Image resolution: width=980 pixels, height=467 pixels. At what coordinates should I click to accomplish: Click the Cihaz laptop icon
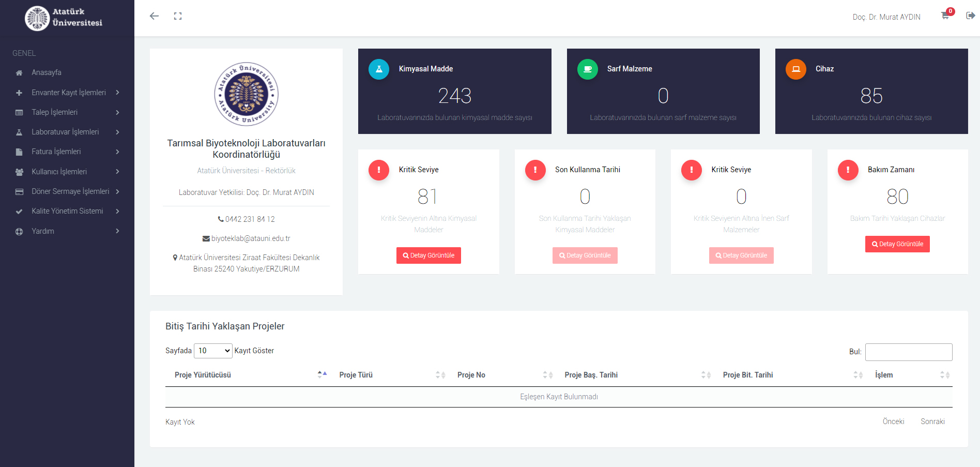pos(795,69)
